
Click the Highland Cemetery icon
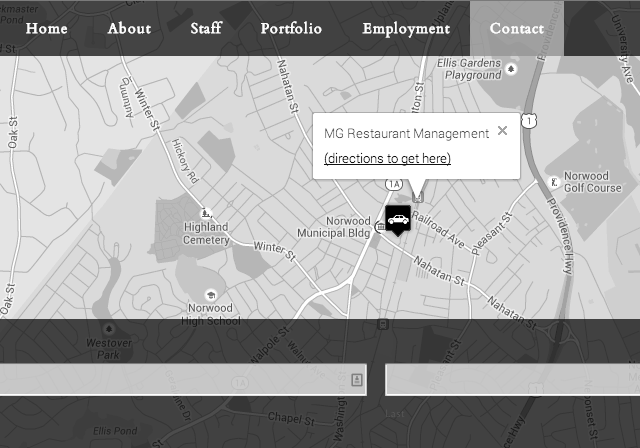206,213
